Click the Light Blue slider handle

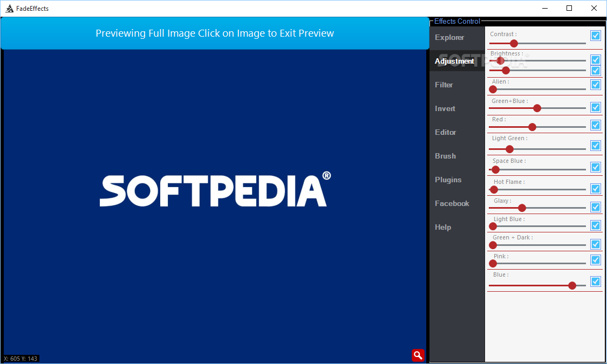(x=493, y=226)
